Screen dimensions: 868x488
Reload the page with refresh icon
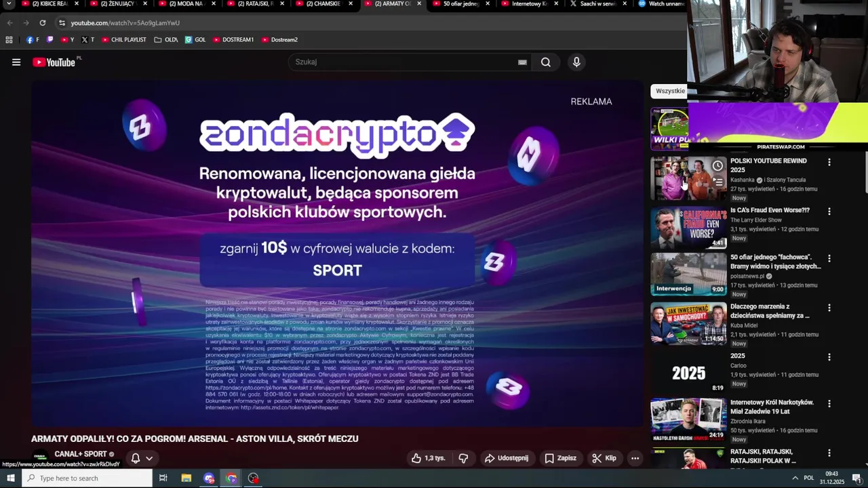click(42, 23)
